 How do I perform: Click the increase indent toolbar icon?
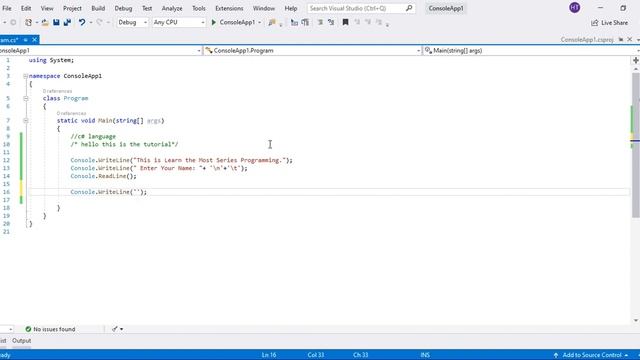tap(305, 22)
